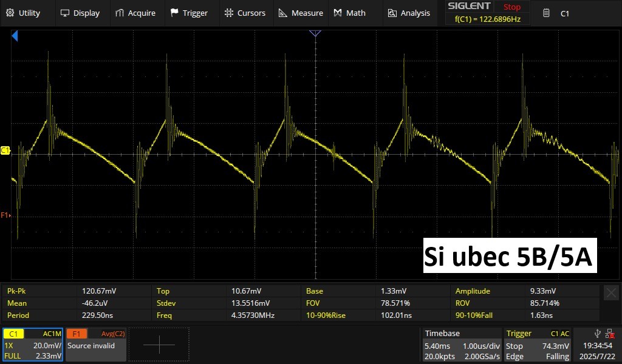
Task: Open the Utility menu
Action: [x=23, y=13]
